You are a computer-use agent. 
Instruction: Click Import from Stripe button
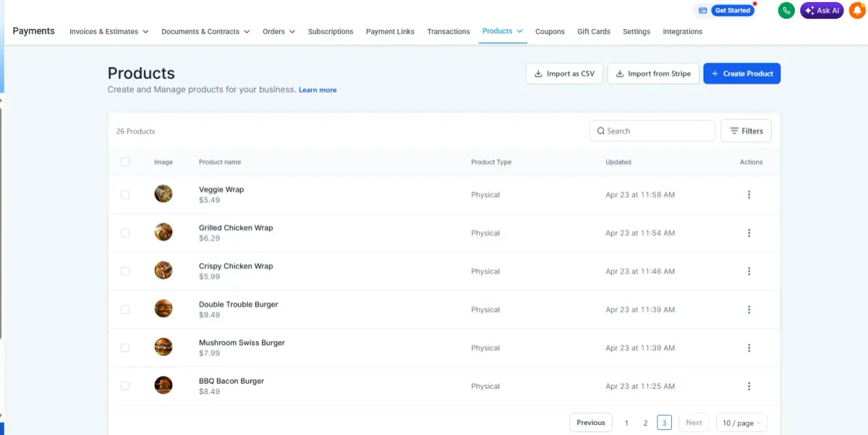[653, 74]
